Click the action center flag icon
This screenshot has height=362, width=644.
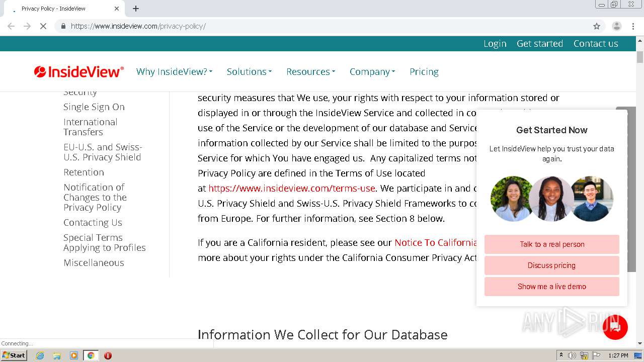(596, 355)
